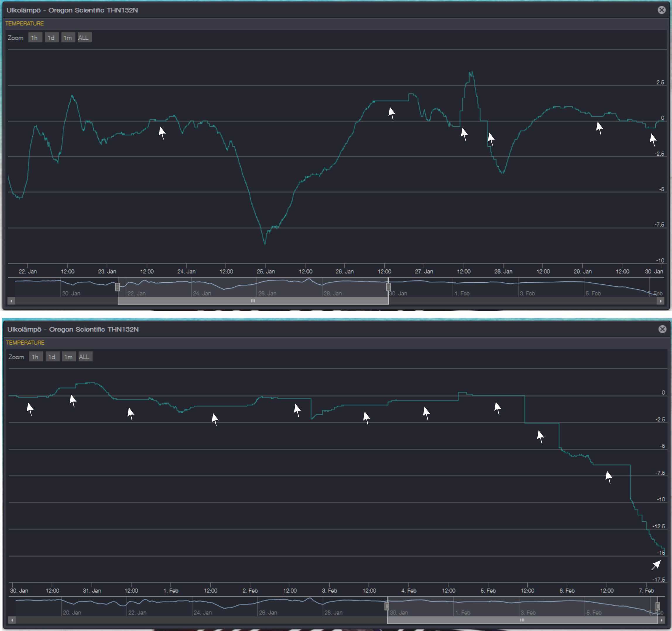Click top navigator left scroll arrow
The width and height of the screenshot is (672, 631).
point(11,301)
